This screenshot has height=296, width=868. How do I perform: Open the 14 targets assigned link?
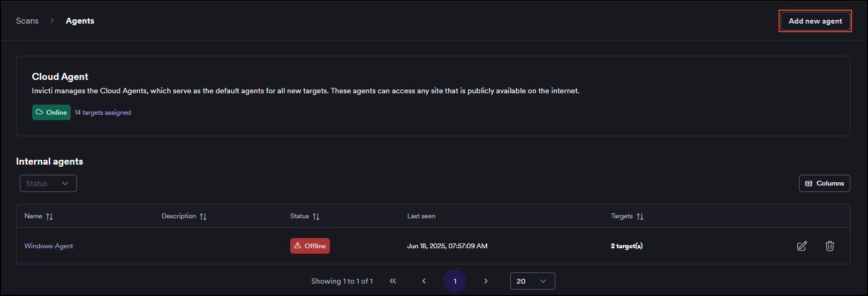pyautogui.click(x=103, y=113)
